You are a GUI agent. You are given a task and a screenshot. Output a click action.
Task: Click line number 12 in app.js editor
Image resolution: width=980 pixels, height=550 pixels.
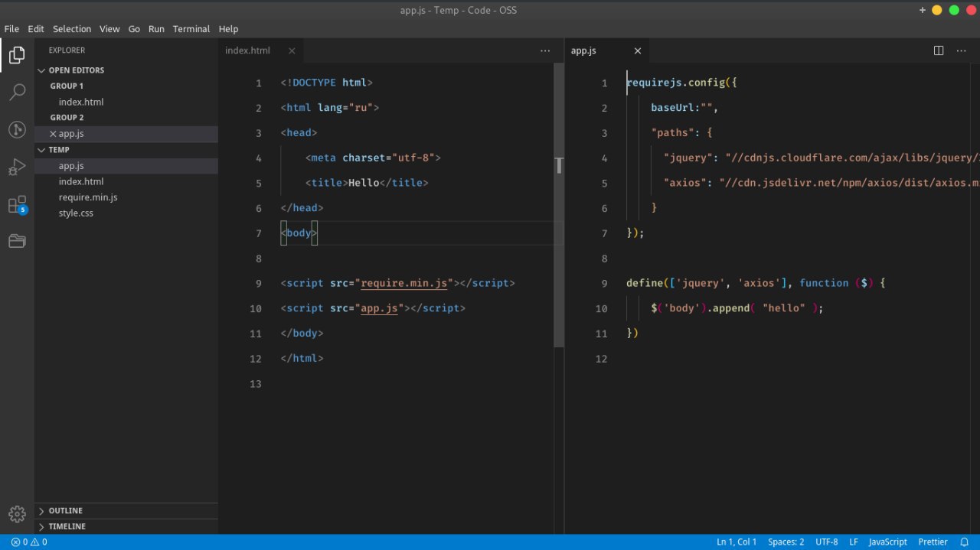coord(601,359)
